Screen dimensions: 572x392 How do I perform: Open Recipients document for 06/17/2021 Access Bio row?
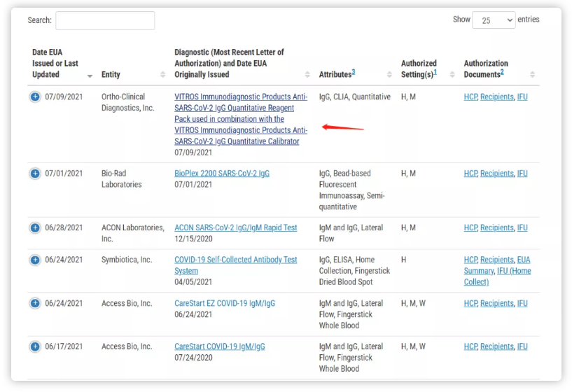click(497, 346)
